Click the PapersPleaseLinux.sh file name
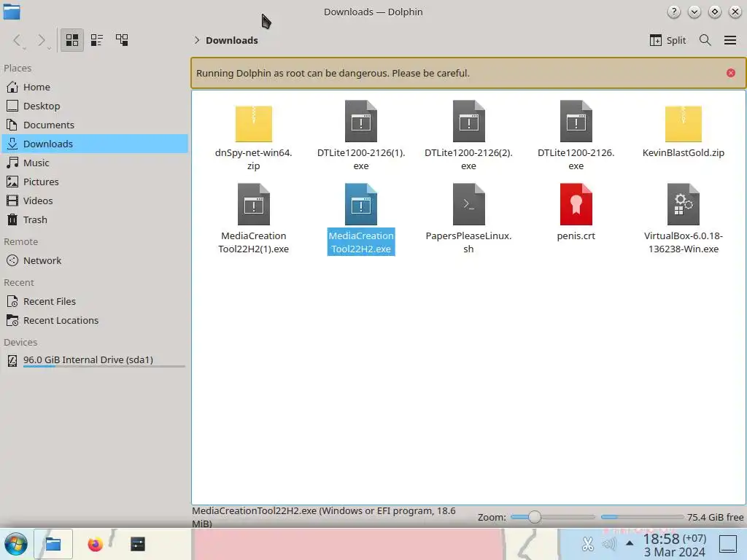 (x=469, y=242)
